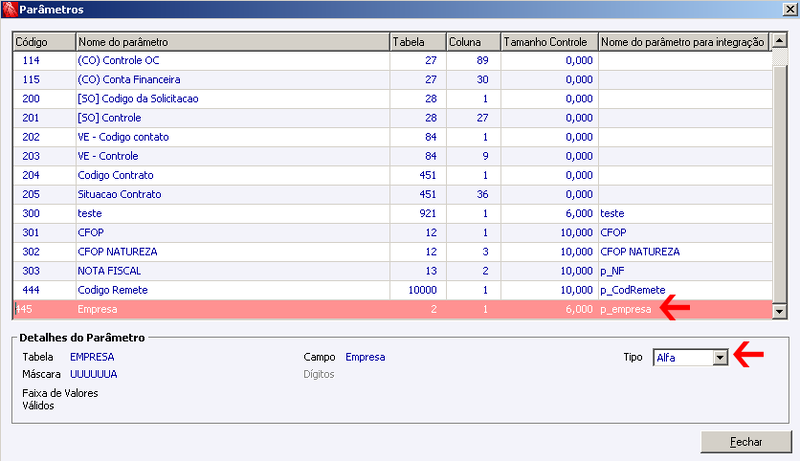Select the Situacao Contrato row
This screenshot has height=461, width=800.
(x=392, y=194)
